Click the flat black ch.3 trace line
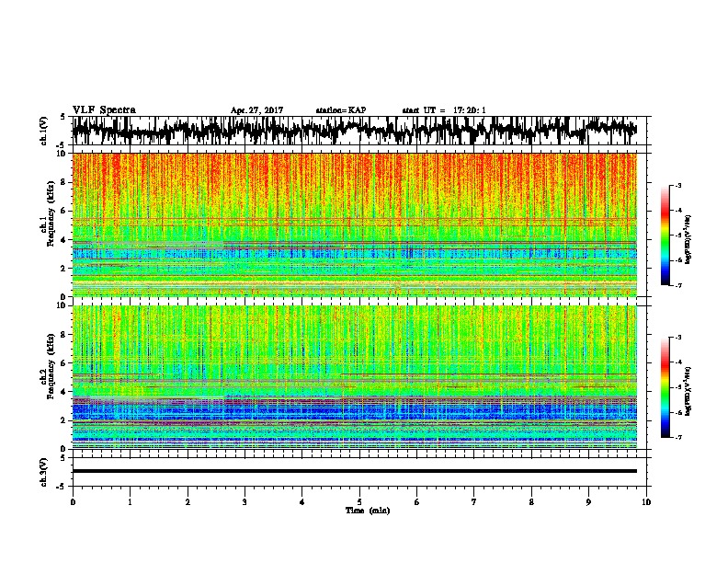The image size is (728, 563). [x=354, y=471]
